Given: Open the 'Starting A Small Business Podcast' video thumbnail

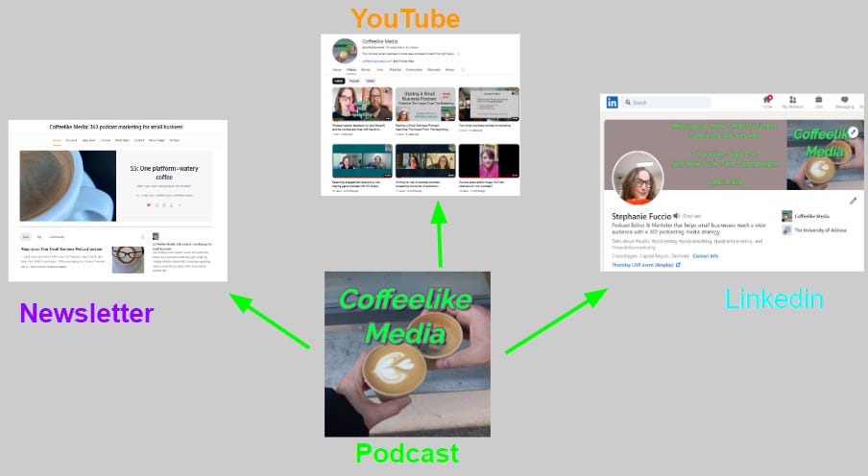Looking at the screenshot, I should pos(425,104).
